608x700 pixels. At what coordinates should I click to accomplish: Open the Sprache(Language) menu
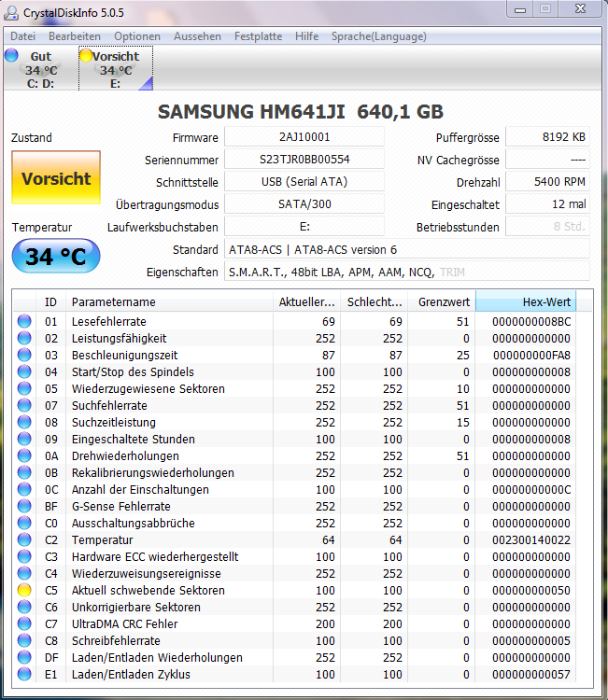coord(379,36)
